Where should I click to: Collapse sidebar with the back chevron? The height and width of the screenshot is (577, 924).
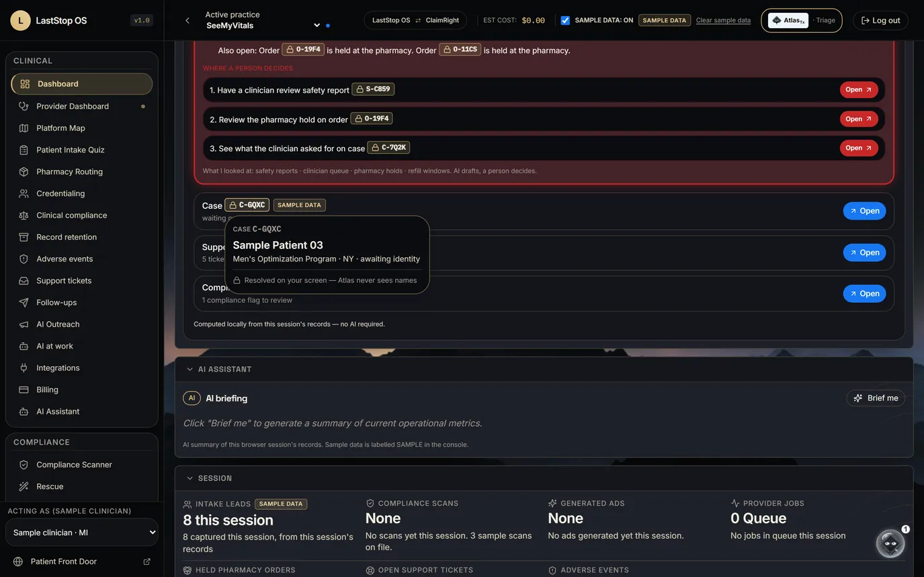click(x=187, y=21)
